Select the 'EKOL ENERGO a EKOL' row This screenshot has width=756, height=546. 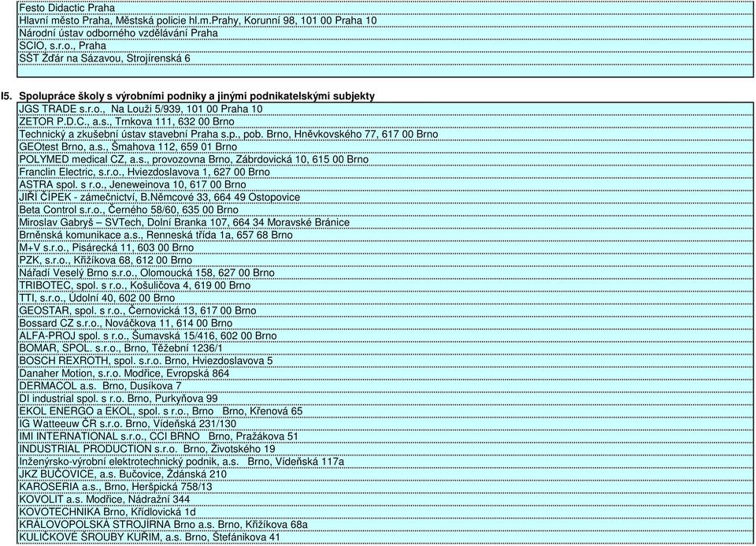pyautogui.click(x=385, y=410)
